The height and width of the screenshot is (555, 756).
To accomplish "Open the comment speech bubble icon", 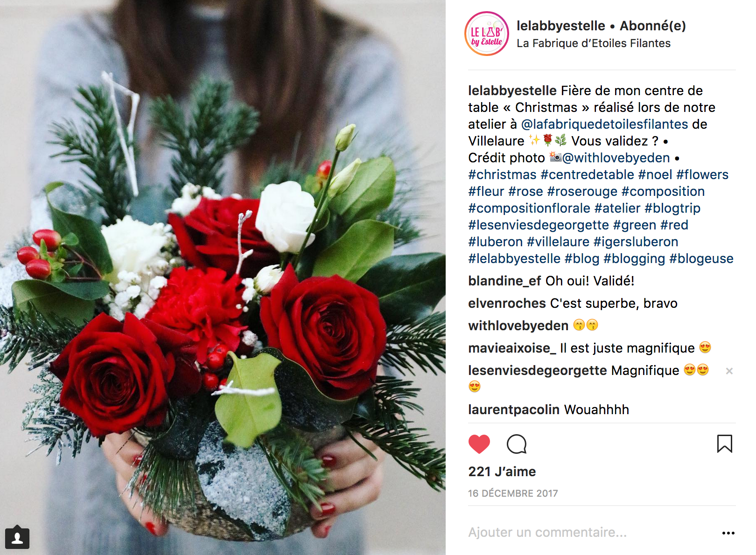I will [517, 444].
